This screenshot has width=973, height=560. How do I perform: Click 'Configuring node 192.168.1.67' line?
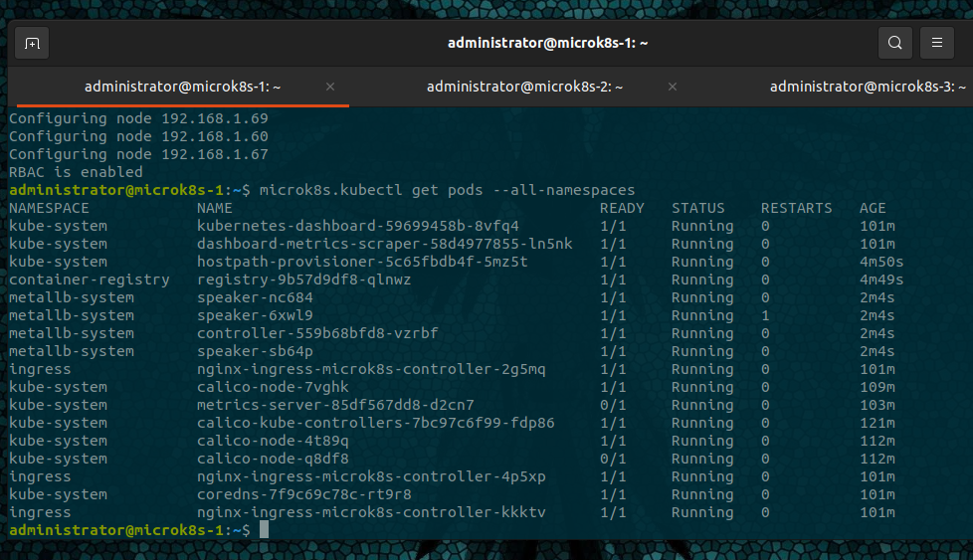pos(138,154)
